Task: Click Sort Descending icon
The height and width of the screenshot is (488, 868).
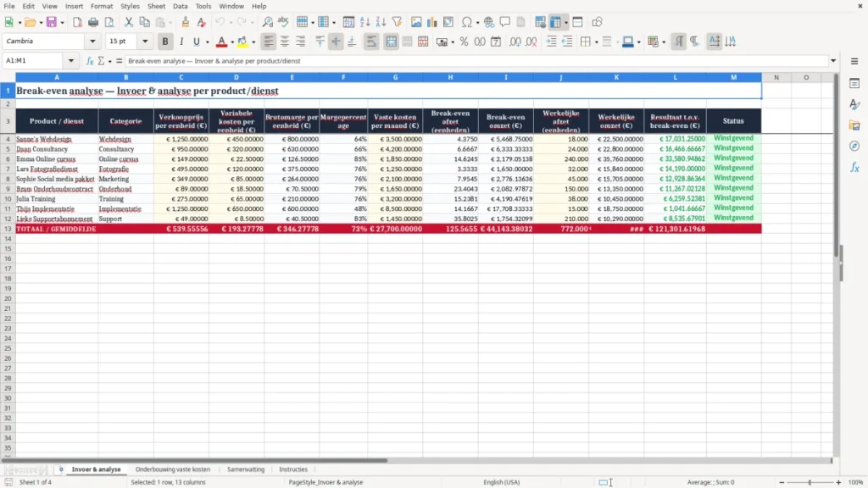Action: pos(381,22)
